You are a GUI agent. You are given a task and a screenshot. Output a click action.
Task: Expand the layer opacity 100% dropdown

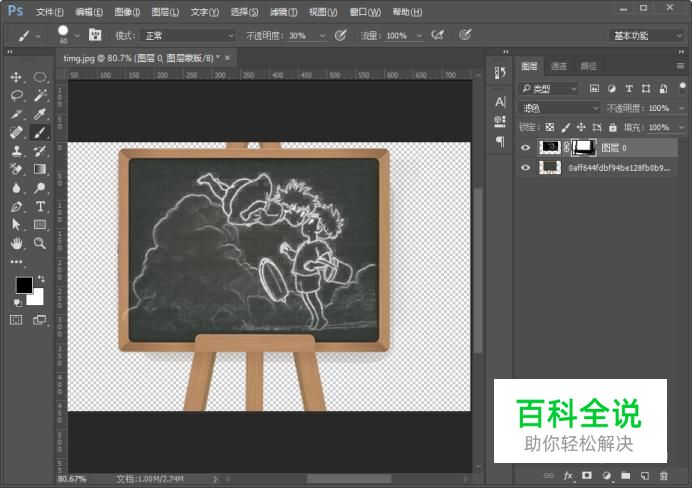682,108
